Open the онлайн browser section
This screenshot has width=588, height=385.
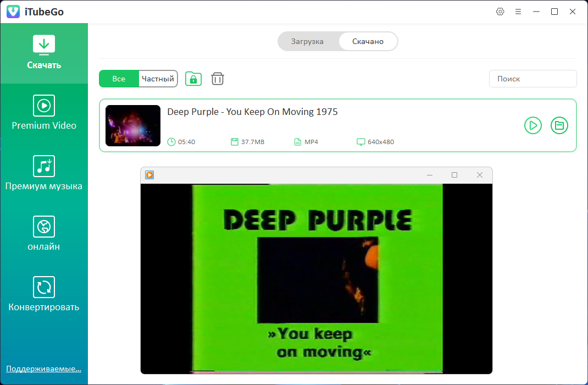point(44,234)
